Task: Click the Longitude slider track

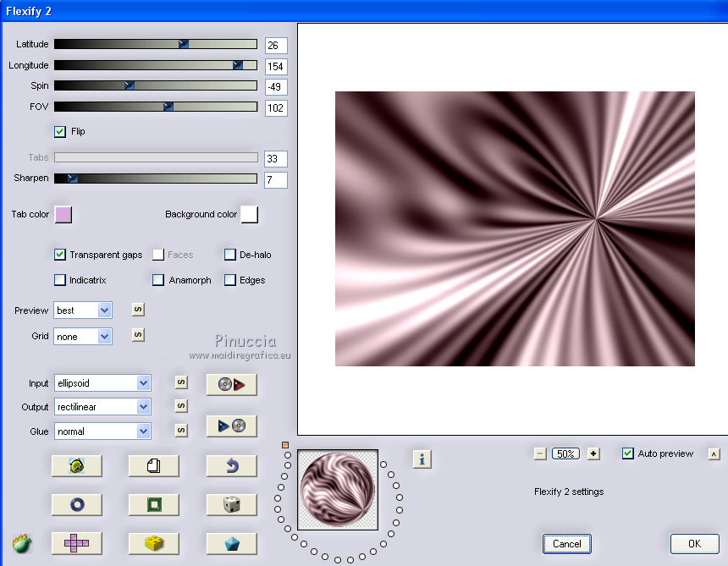Action: (x=156, y=65)
